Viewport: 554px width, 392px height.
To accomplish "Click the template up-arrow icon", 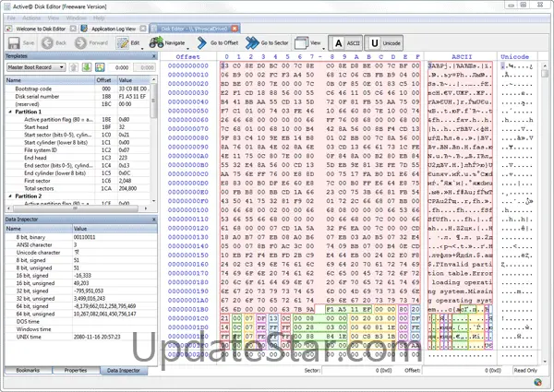I will 74,67.
